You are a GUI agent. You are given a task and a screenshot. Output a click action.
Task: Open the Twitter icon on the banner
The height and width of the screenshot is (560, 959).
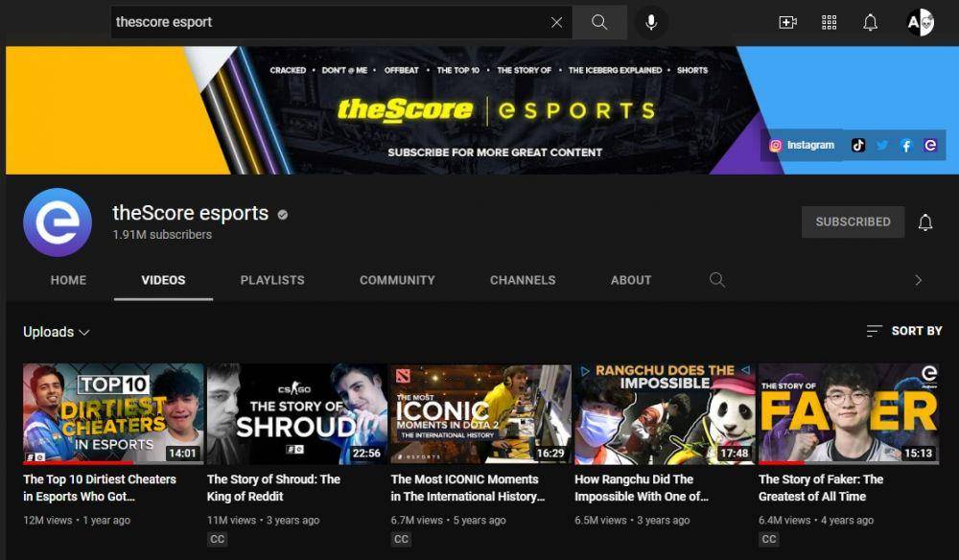tap(882, 145)
